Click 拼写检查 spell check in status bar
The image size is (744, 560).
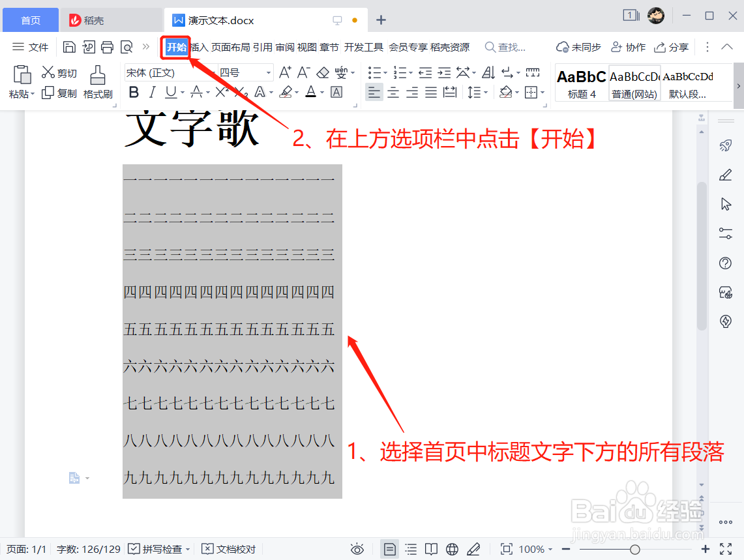tap(159, 549)
